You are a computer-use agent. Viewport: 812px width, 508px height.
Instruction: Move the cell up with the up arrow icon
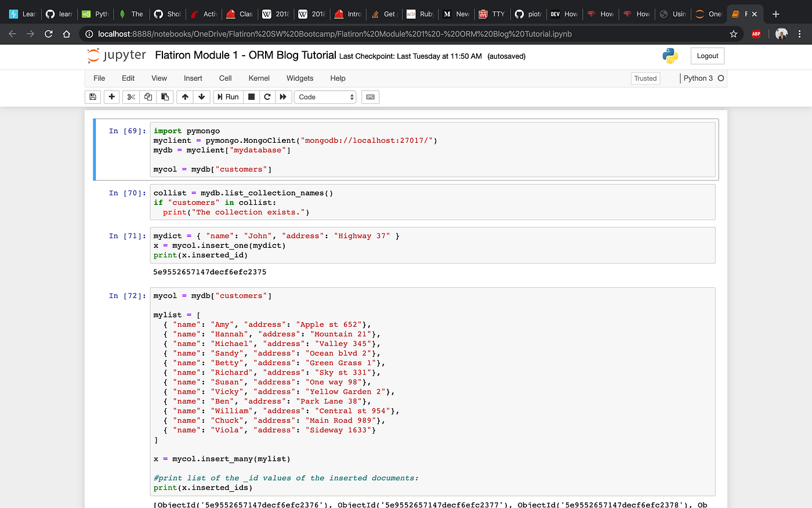[x=184, y=96]
